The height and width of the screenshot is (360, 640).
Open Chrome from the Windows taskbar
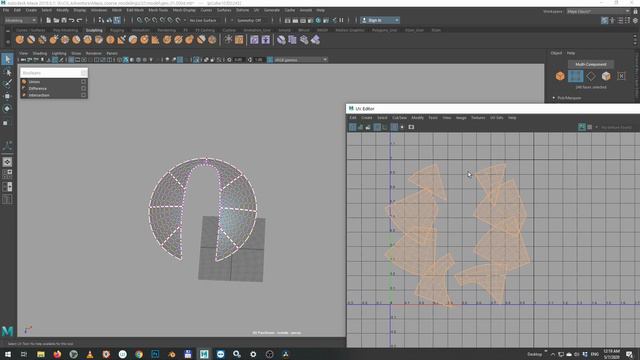139,354
